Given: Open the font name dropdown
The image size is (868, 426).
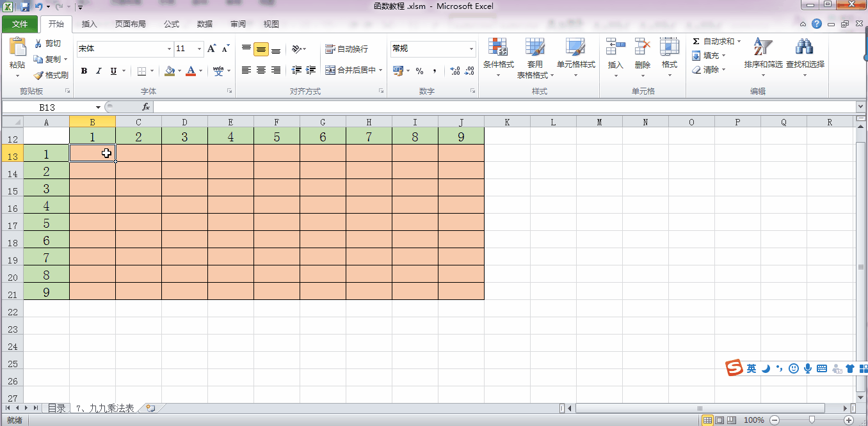Looking at the screenshot, I should point(169,49).
